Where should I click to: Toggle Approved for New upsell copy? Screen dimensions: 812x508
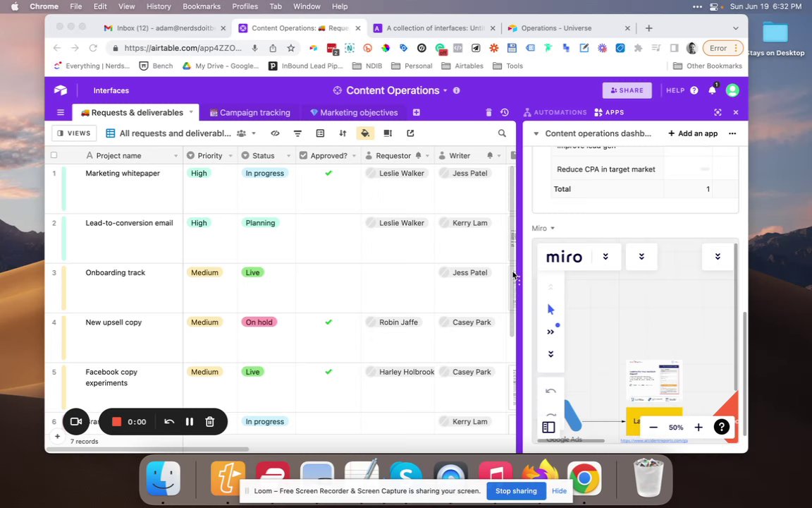point(328,322)
